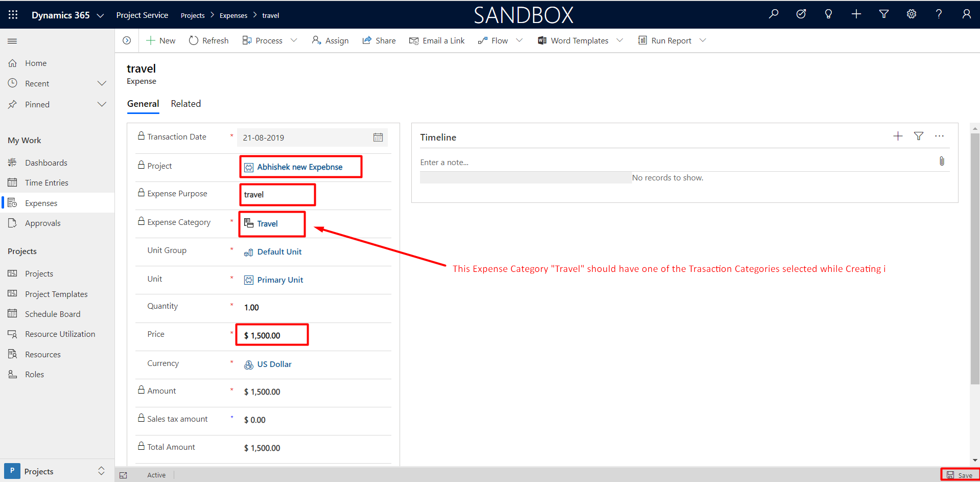This screenshot has width=980, height=482.
Task: Click the Dynamics 365 app launcher waffle
Action: coord(13,15)
